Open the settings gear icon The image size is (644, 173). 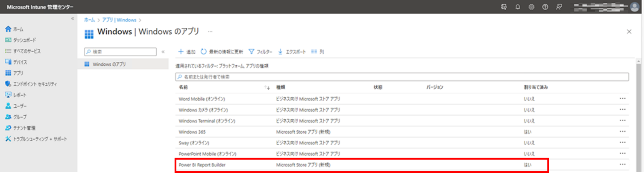pos(531,7)
